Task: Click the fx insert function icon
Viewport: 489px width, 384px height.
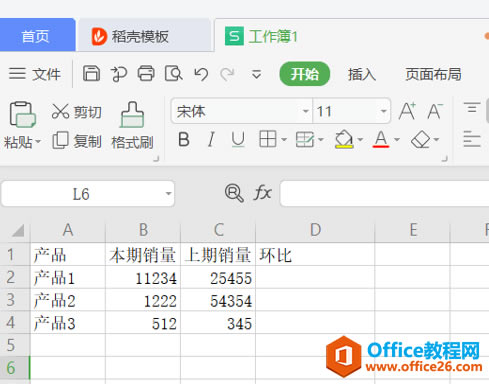Action: tap(263, 193)
